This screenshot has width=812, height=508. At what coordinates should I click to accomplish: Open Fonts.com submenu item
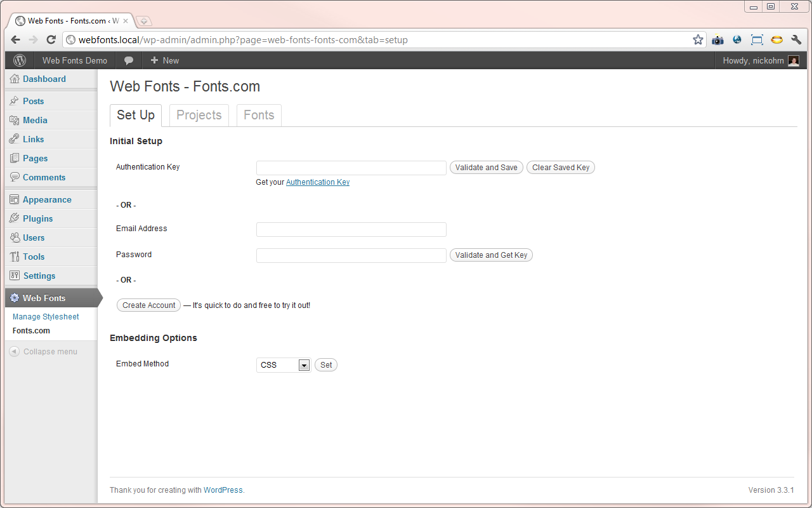click(31, 331)
